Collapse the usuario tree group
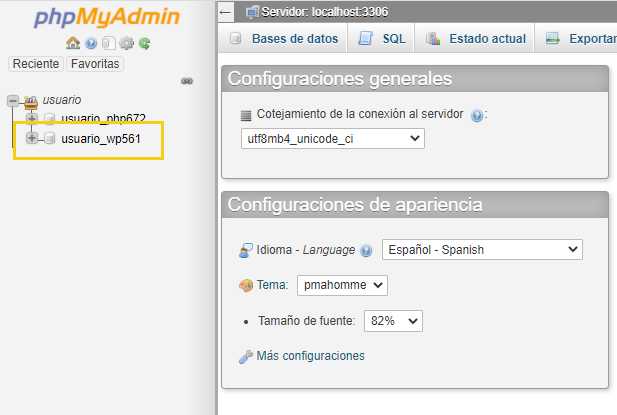The image size is (617, 415). tap(13, 101)
